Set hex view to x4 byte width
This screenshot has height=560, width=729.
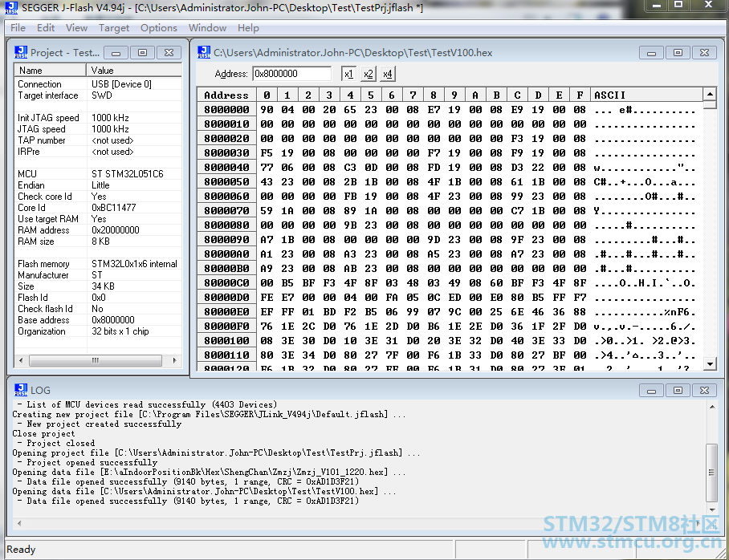click(388, 74)
